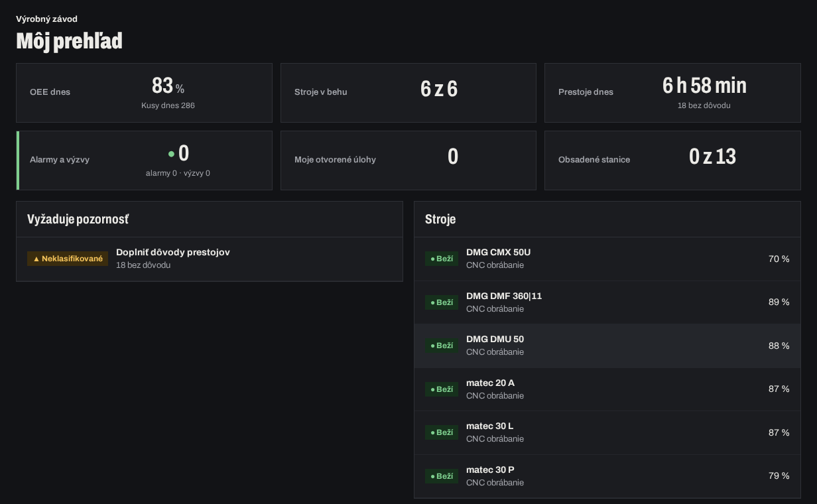Click the 88 % value for DMG DMU 50

click(779, 346)
